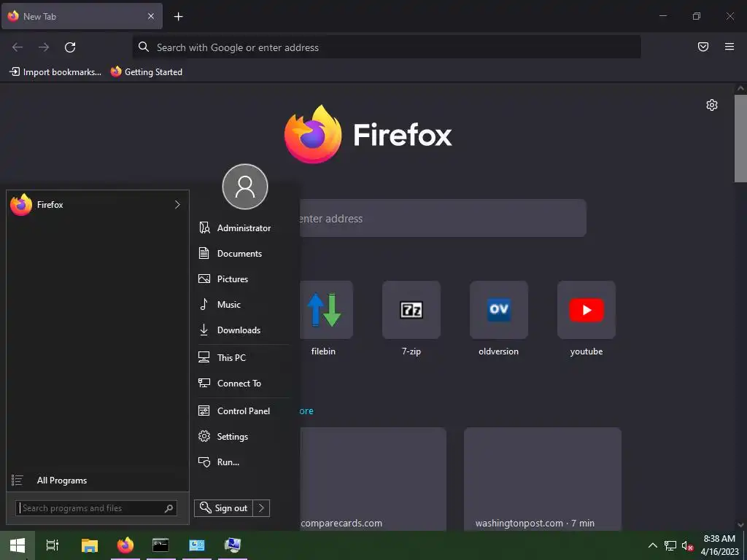Open Control Panel from Start menu
The height and width of the screenshot is (560, 747).
[x=244, y=411]
